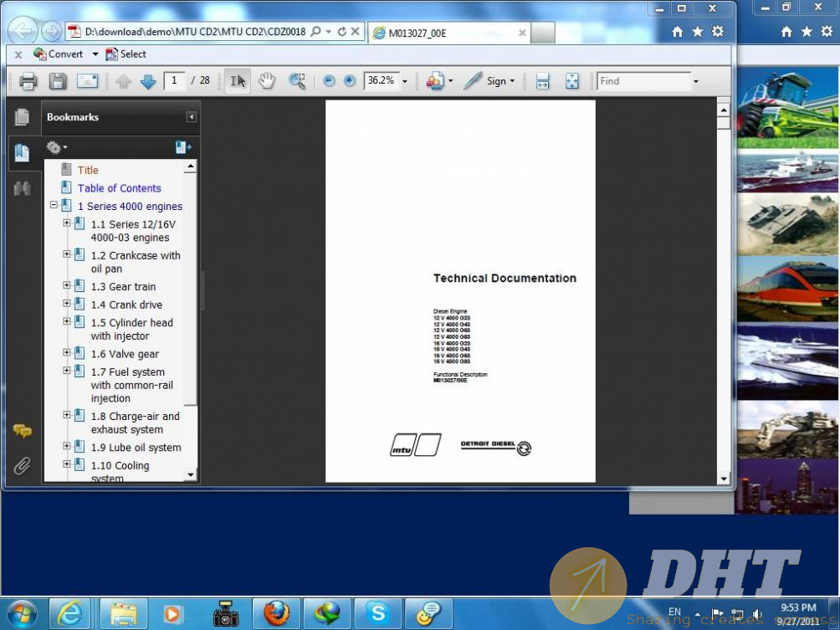Click the new bookmark icon
Screen dimensions: 840x630
182,146
